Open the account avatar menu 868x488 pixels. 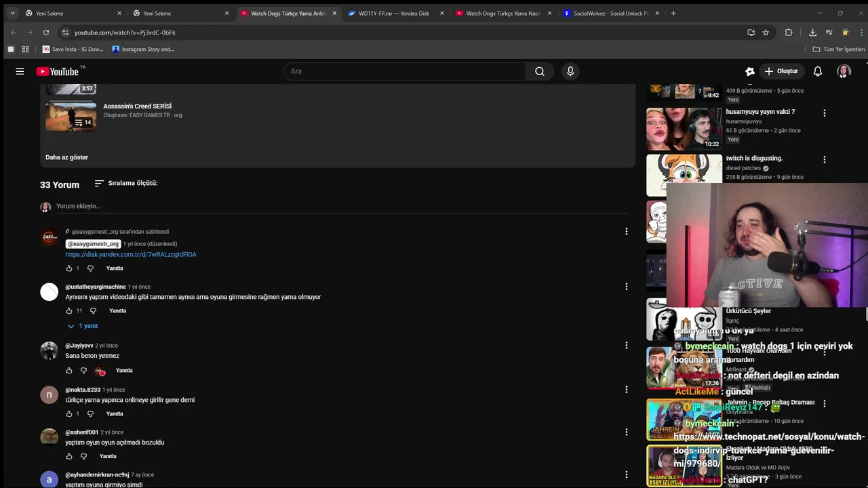[844, 71]
